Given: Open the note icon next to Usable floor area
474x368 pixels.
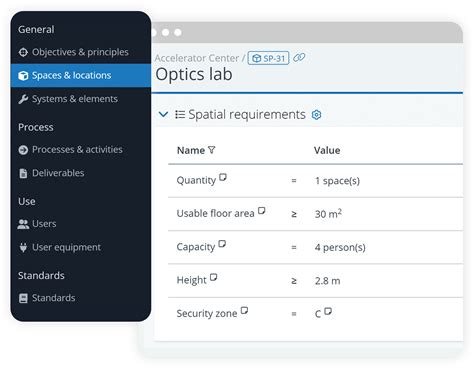Looking at the screenshot, I should 262,210.
